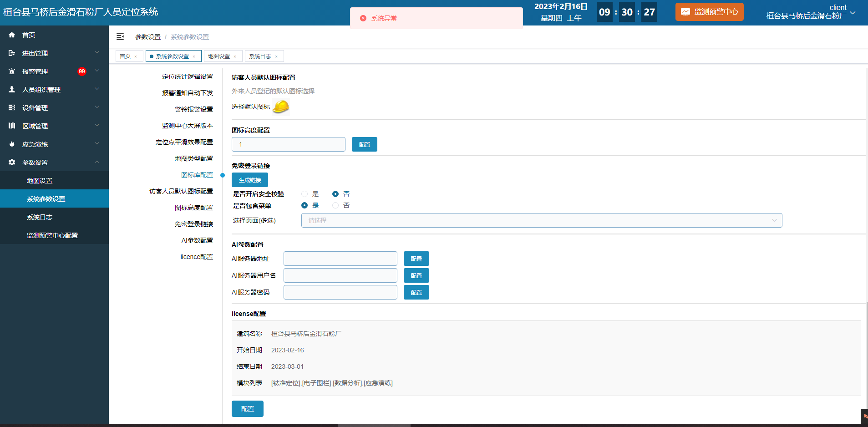Click the monitor chart icon in 监测预警中心
This screenshot has width=868, height=427.
(x=685, y=12)
